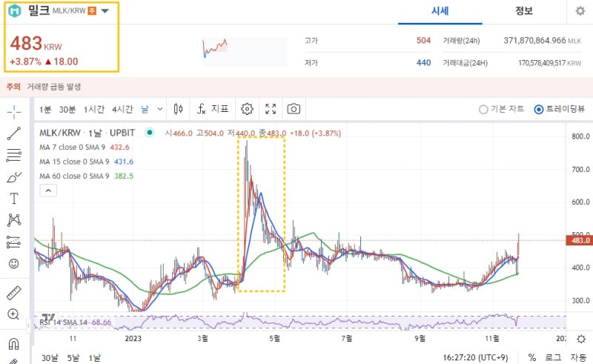This screenshot has height=364, width=593.
Task: Click the 170,578,409,517 KRW trade amount
Action: click(x=549, y=63)
